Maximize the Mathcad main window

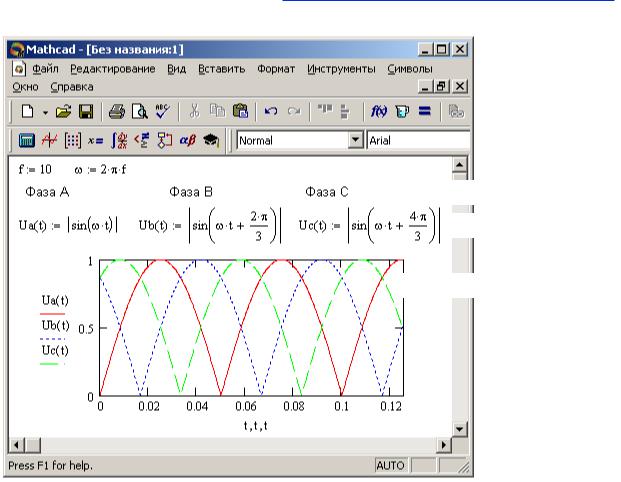tap(441, 50)
